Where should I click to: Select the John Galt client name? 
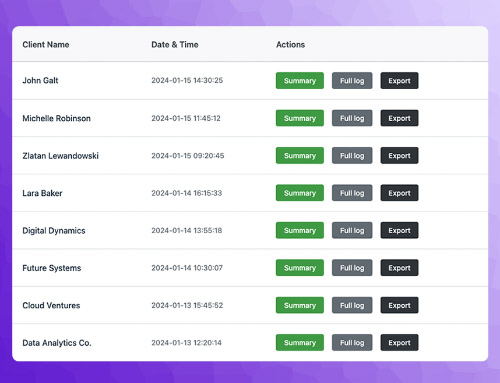pyautogui.click(x=40, y=80)
